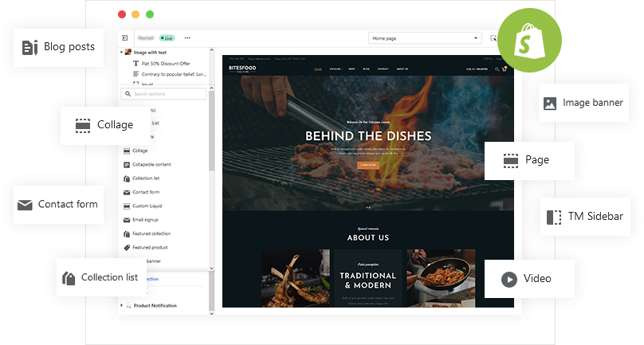644x345 pixels.
Task: Collapse the Image with text section
Action: [122, 53]
